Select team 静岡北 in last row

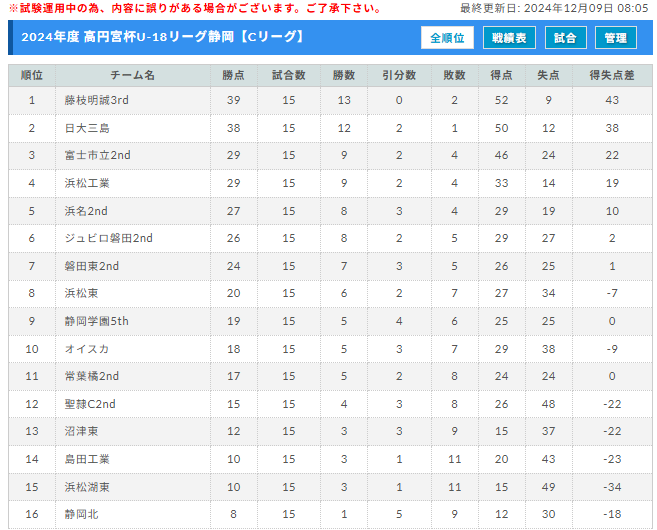[81, 514]
